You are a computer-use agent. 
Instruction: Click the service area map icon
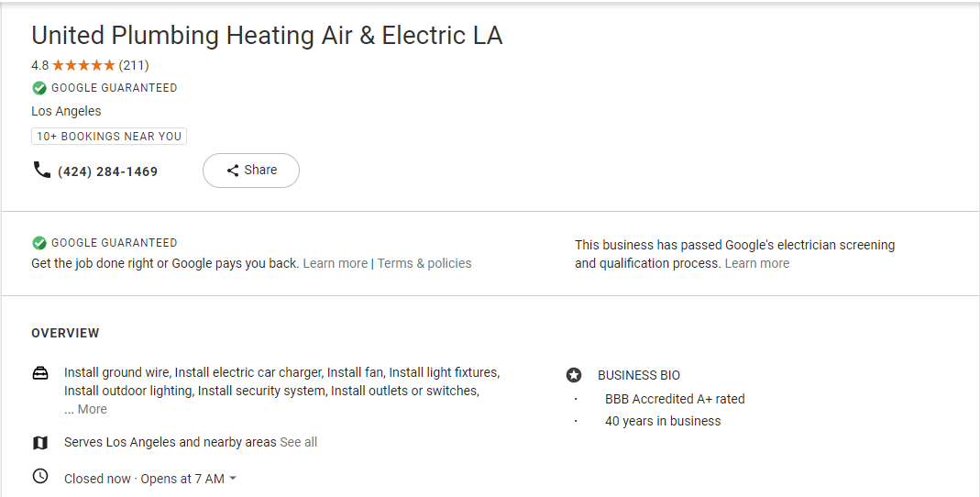(40, 443)
